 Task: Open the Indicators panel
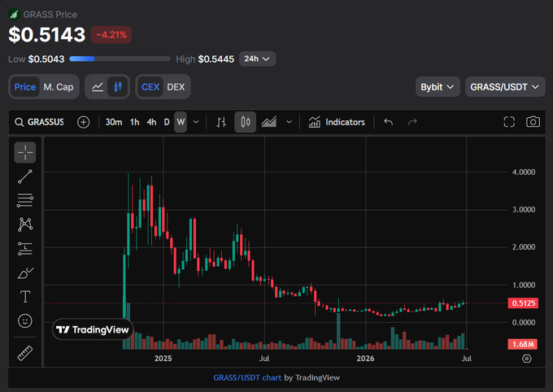pos(337,122)
